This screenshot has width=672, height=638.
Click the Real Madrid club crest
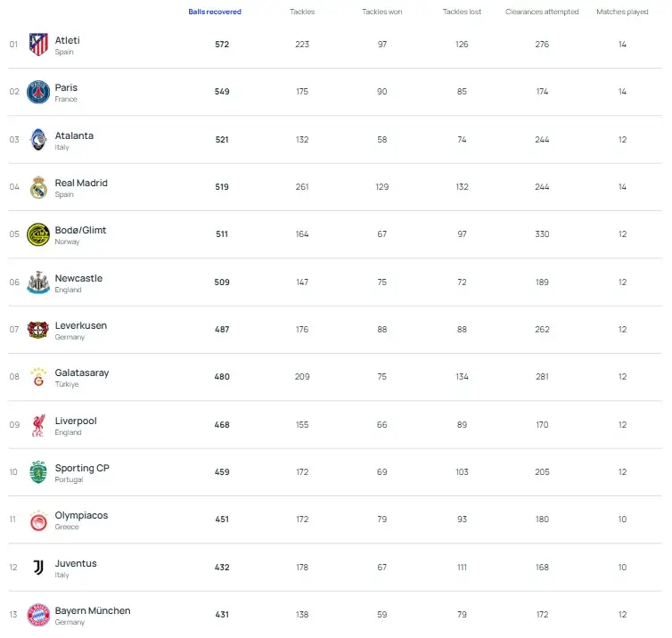38,187
